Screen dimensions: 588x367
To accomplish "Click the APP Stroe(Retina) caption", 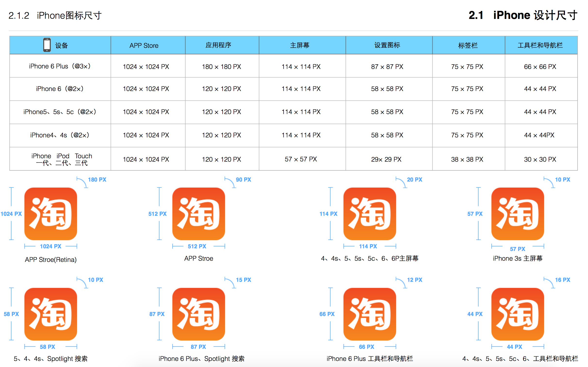I will pos(51,259).
